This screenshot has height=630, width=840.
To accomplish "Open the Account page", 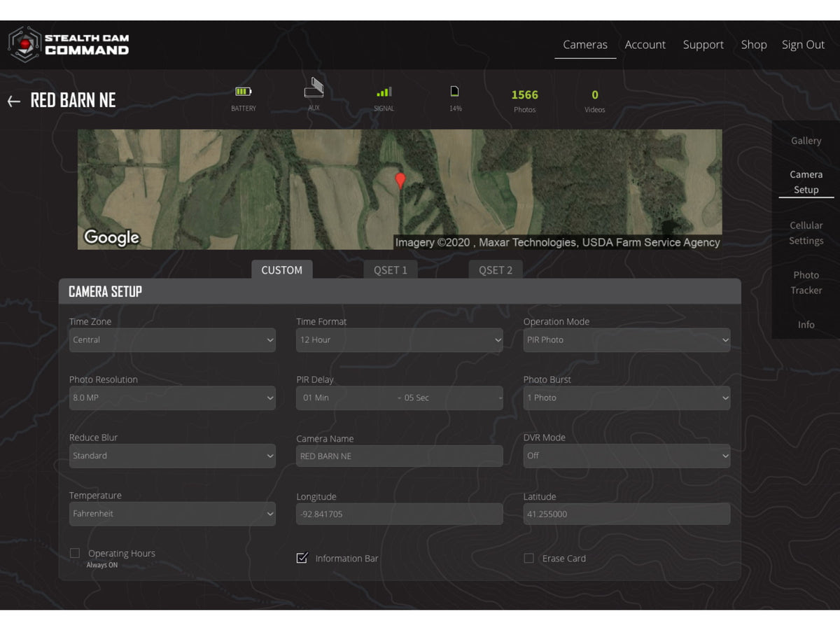I will [645, 45].
